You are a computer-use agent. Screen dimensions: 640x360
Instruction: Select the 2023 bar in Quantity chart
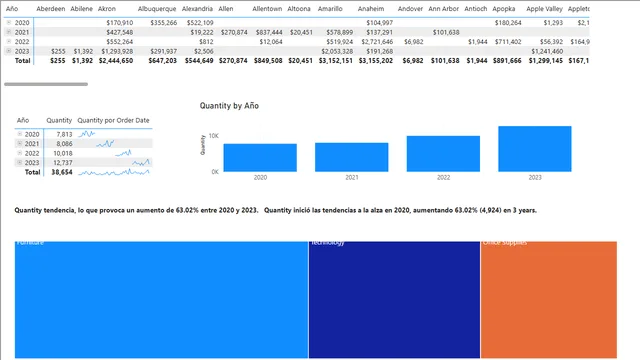click(x=535, y=149)
